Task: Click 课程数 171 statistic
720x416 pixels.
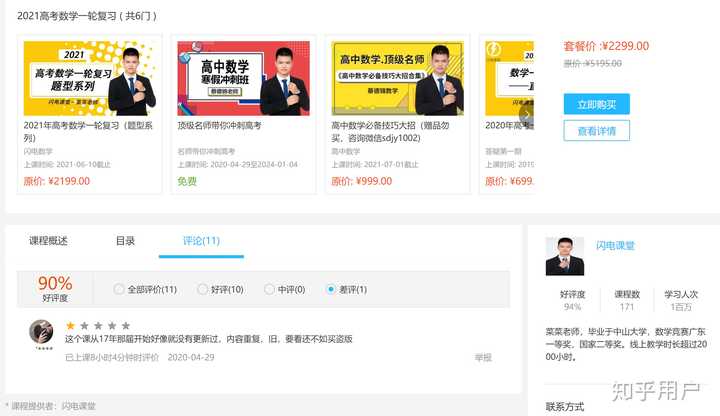Action: click(x=627, y=300)
